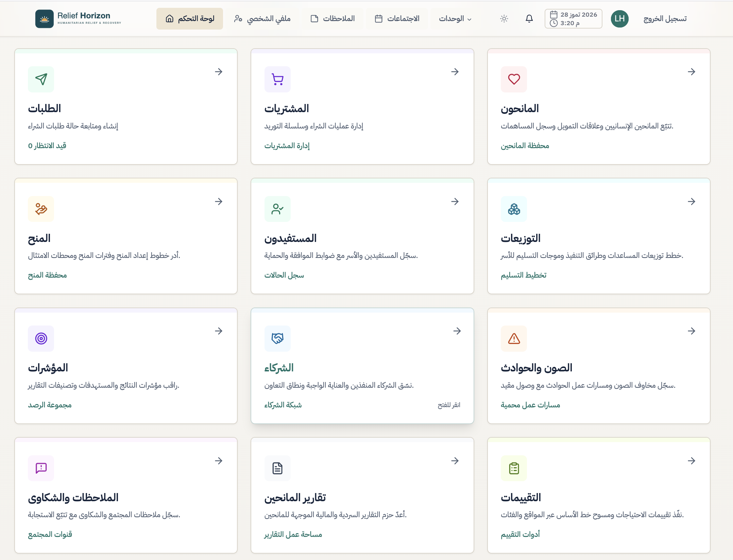The width and height of the screenshot is (733, 560).
Task: Click the warning triangle icon for الصون والحوادث
Action: click(x=514, y=338)
